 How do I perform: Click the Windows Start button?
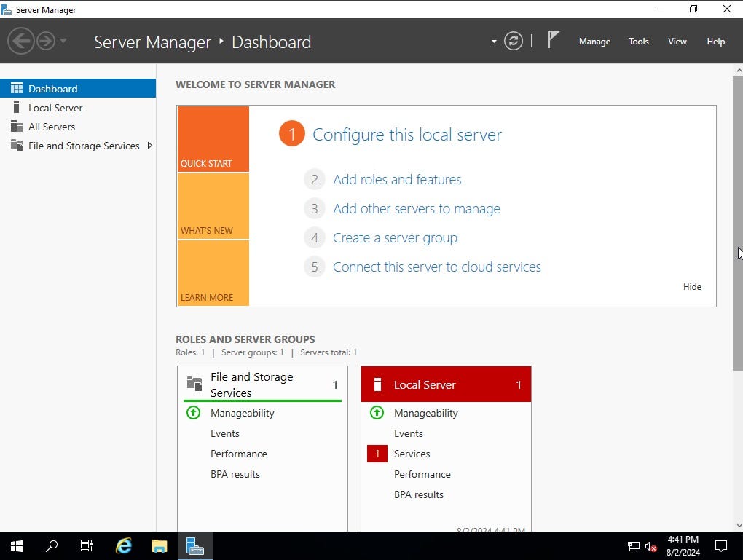[15, 545]
